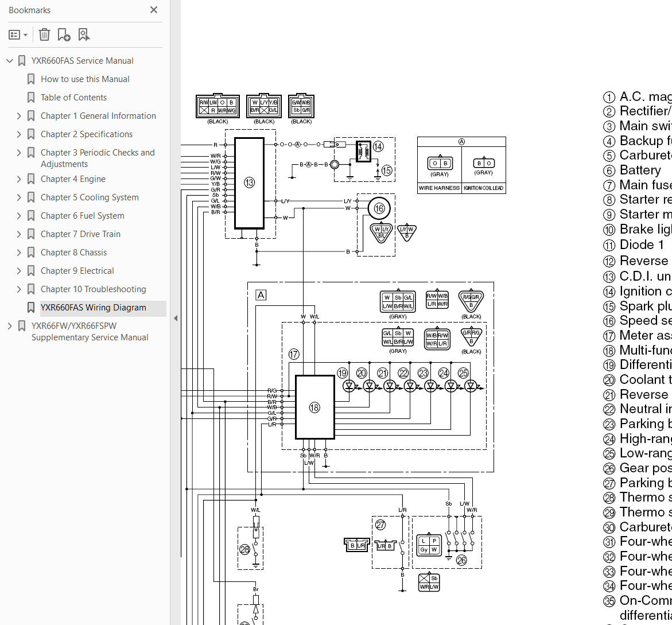This screenshot has height=625, width=672.
Task: Expand the Chapter 10 Troubleshooting bookmark
Action: point(18,289)
